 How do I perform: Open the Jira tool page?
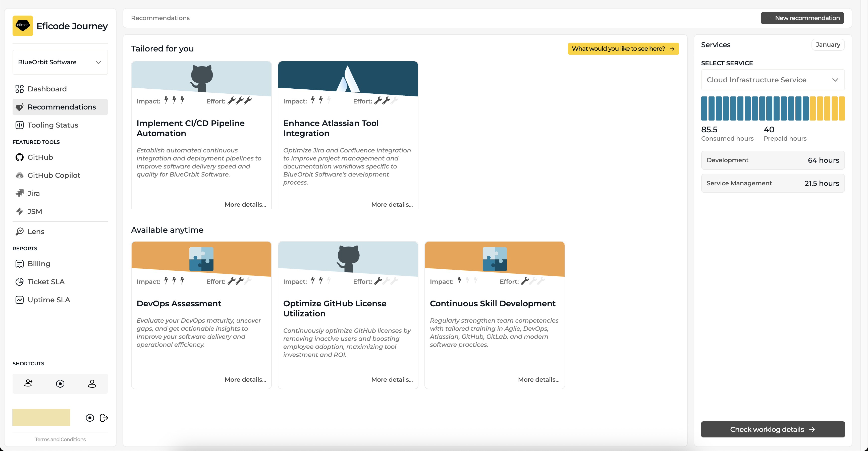tap(33, 193)
